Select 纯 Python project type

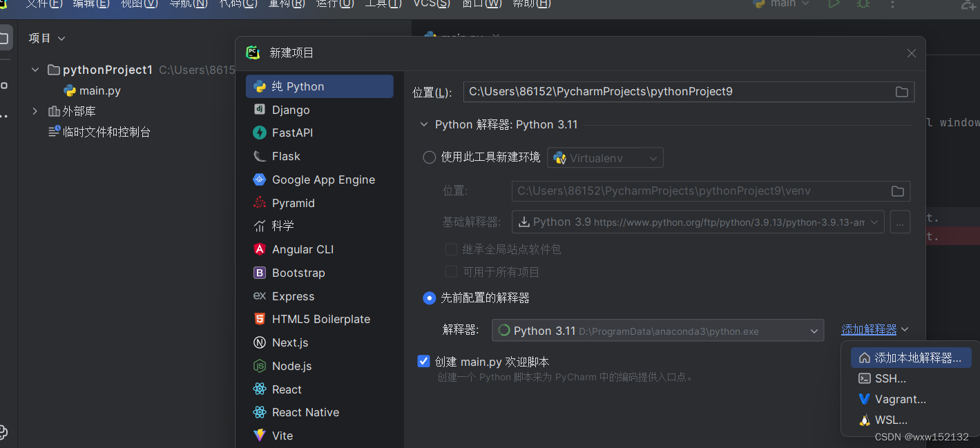pyautogui.click(x=319, y=86)
